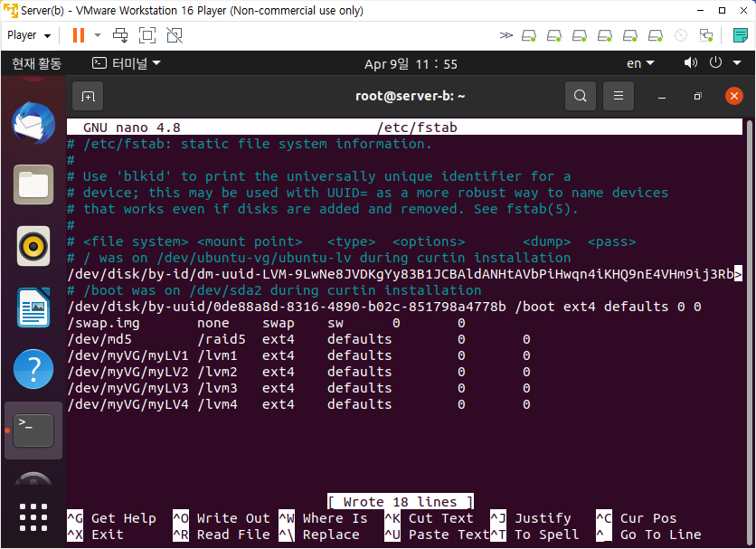Click the network adapter device icon
The image size is (756, 549).
[706, 35]
